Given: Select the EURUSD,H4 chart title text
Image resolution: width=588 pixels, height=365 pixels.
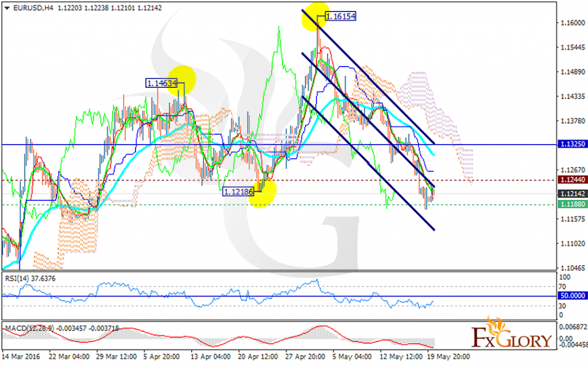Looking at the screenshot, I should pos(33,8).
